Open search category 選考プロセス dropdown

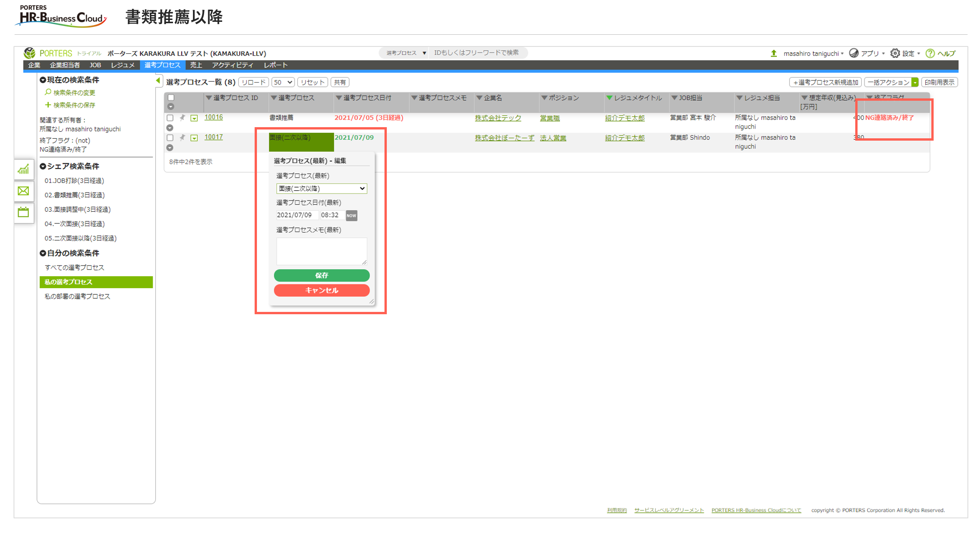(x=405, y=53)
